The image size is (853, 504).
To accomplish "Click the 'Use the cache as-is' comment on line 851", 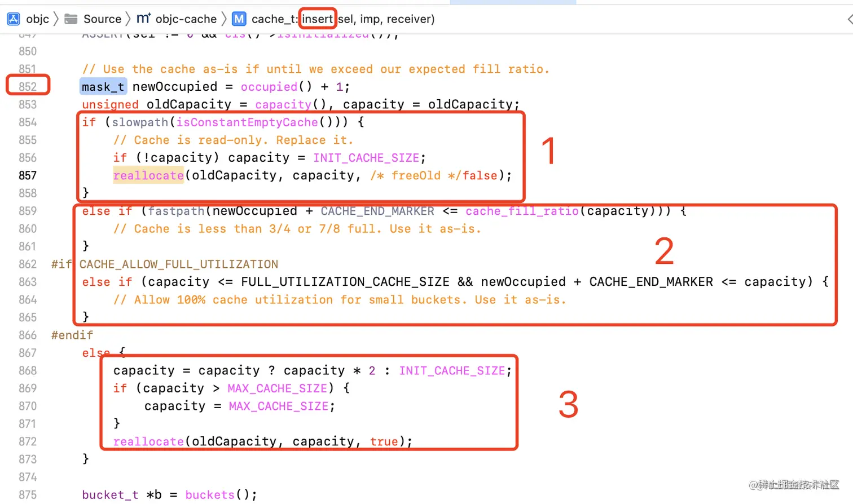I will coord(316,69).
